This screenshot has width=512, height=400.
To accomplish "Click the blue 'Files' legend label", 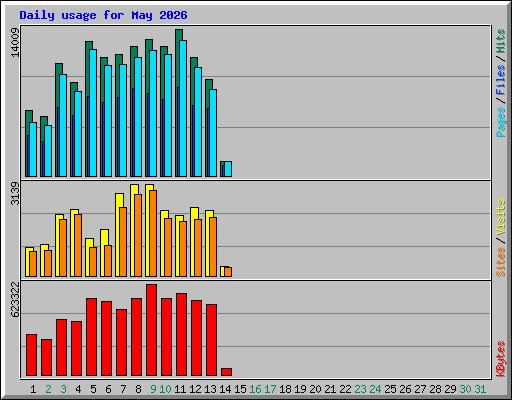I will coord(501,79).
